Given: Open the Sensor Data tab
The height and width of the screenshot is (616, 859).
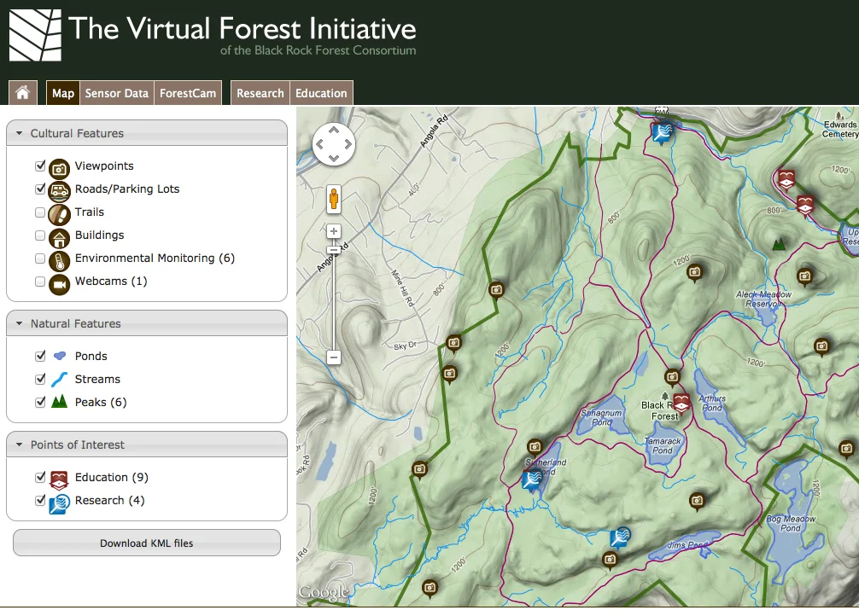Looking at the screenshot, I should 117,92.
